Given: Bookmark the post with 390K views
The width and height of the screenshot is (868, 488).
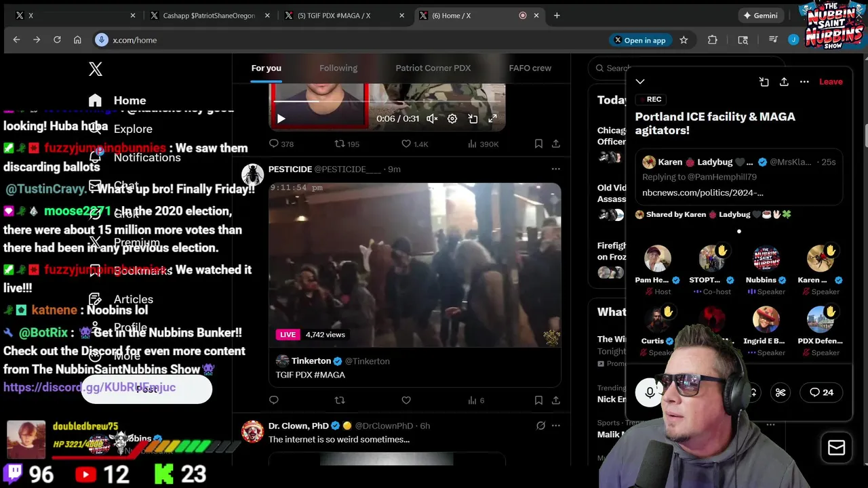Looking at the screenshot, I should pyautogui.click(x=538, y=144).
